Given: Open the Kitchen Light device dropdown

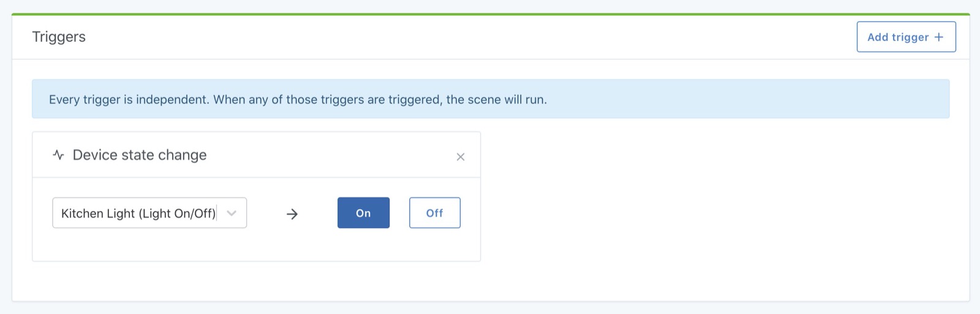Looking at the screenshot, I should point(149,213).
